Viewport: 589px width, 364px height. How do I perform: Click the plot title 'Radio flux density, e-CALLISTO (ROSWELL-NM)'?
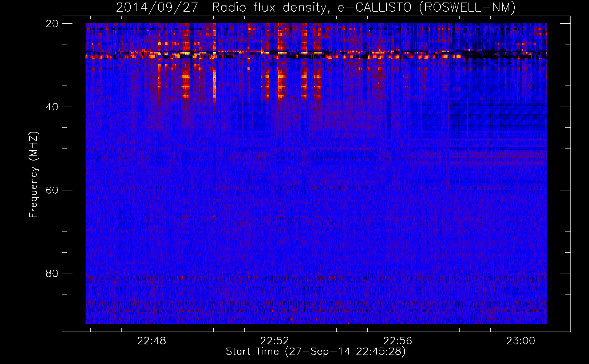coord(363,7)
